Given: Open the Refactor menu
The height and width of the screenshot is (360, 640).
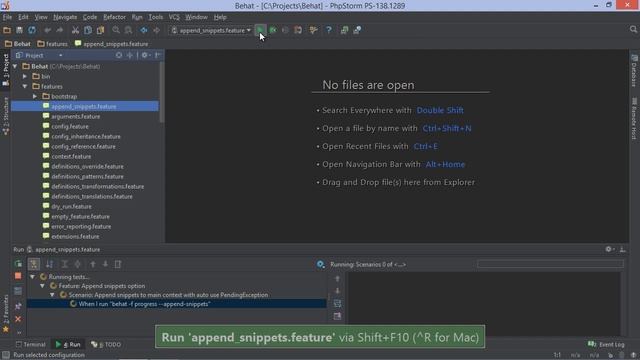Looking at the screenshot, I should tap(114, 17).
